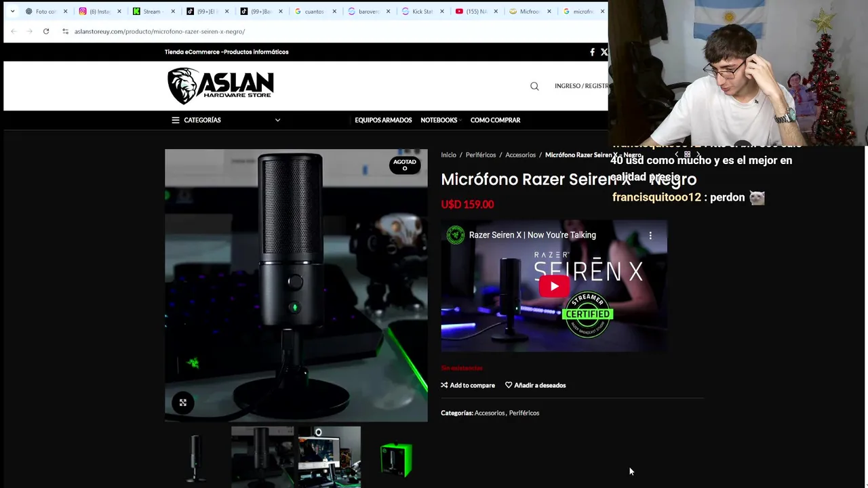Go to the Accesorios breadcrumb
This screenshot has height=488, width=868.
pos(520,155)
